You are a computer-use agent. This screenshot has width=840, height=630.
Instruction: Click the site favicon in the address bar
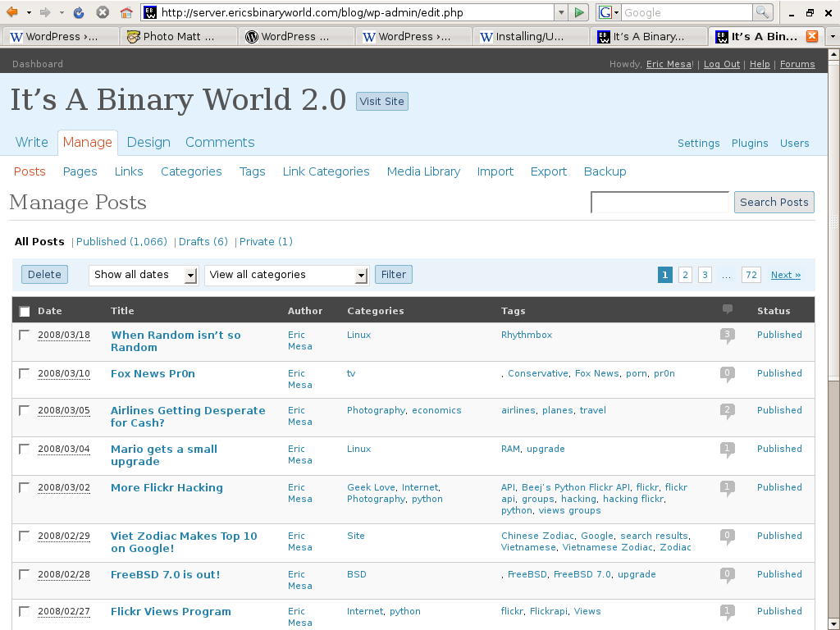151,12
